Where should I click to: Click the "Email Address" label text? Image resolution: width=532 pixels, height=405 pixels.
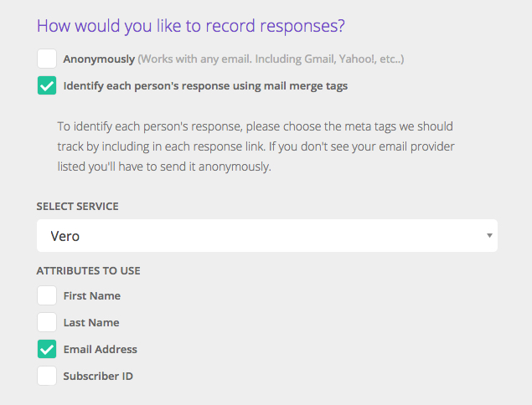pyautogui.click(x=101, y=349)
